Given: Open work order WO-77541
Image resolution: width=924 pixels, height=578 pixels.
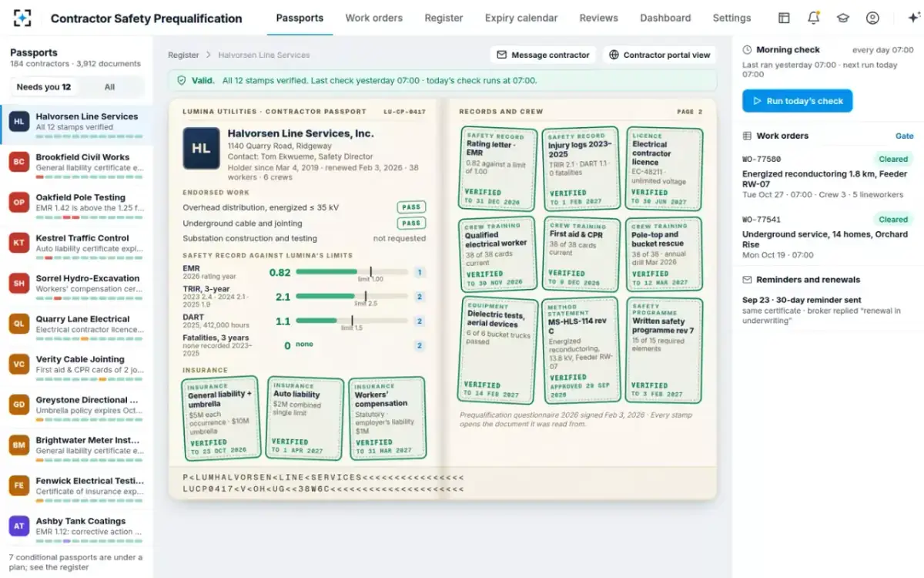Looking at the screenshot, I should tap(828, 237).
